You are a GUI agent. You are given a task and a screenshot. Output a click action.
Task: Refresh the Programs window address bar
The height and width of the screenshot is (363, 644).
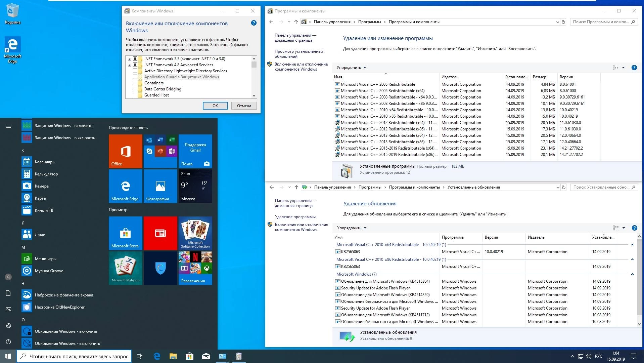[x=563, y=22]
